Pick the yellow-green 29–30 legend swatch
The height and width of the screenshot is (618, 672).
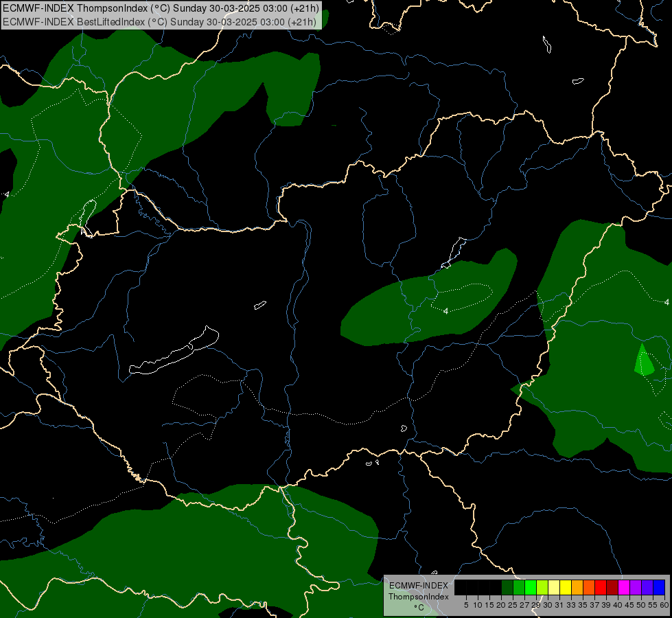[542, 587]
